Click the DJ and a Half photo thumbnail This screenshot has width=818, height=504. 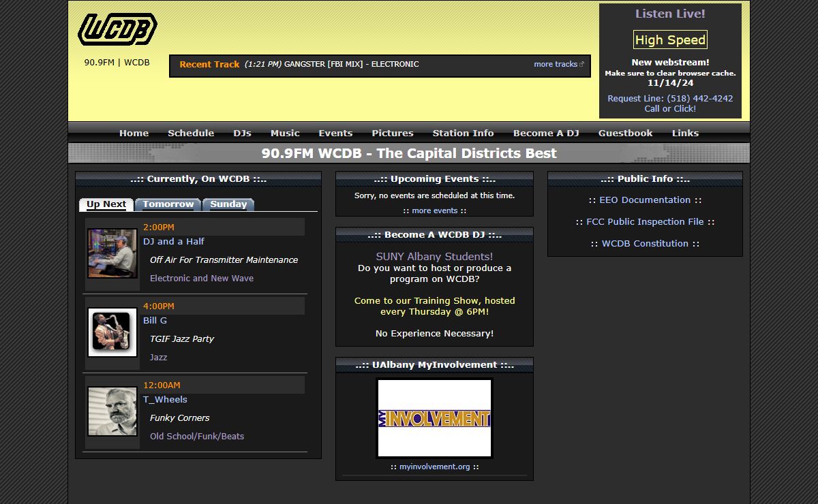(112, 253)
